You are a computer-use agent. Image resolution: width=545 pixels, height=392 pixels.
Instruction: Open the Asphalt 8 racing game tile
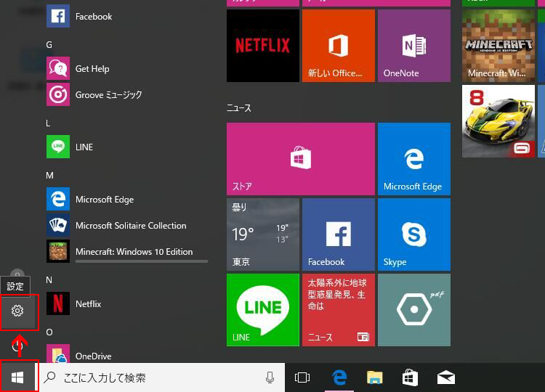(498, 121)
